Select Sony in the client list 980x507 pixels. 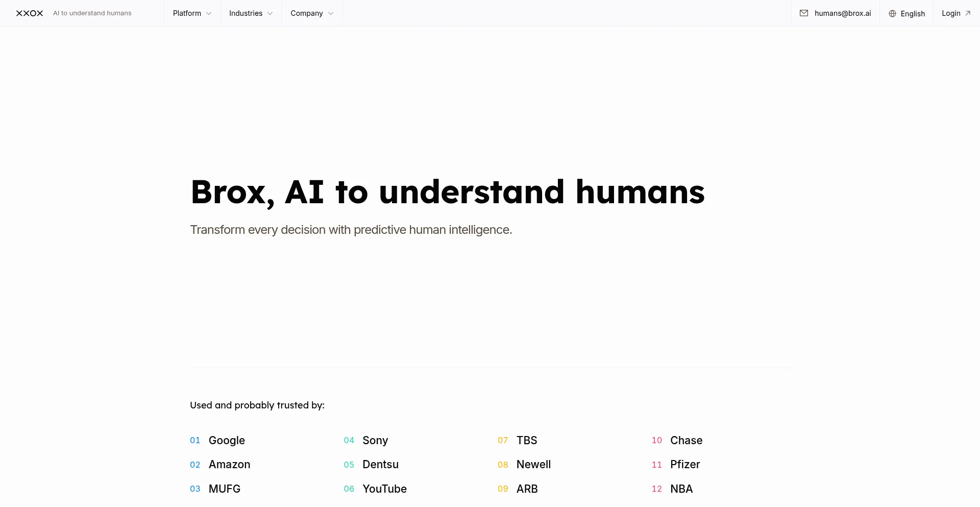coord(375,441)
